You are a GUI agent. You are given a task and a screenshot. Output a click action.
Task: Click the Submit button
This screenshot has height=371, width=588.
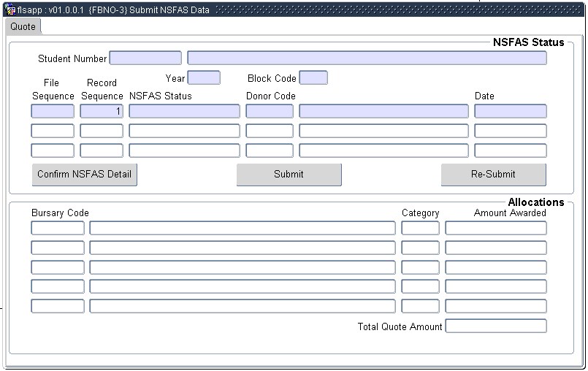click(x=289, y=175)
